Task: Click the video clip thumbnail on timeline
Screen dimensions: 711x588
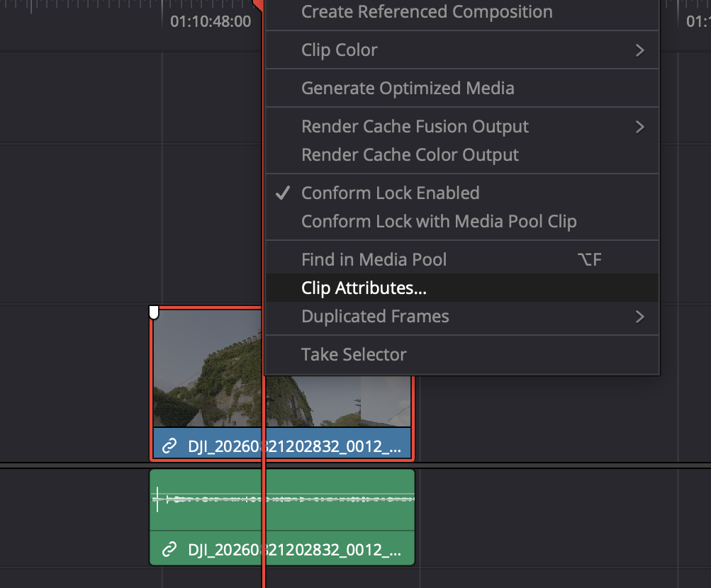Action: pos(208,368)
